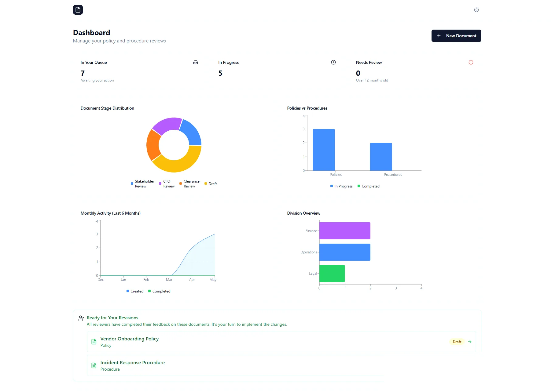Click the red alert icon in Needs Review

point(471,62)
